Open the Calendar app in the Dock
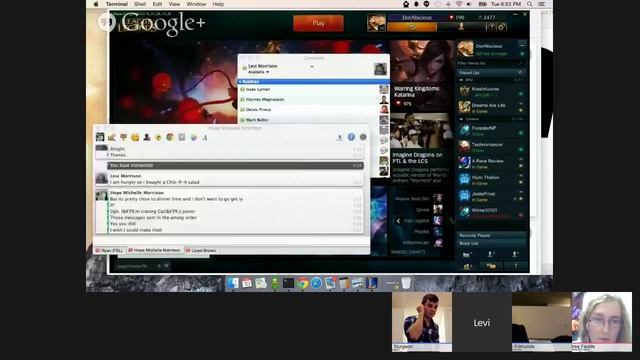Viewport: 640px width, 360px height. [247, 283]
